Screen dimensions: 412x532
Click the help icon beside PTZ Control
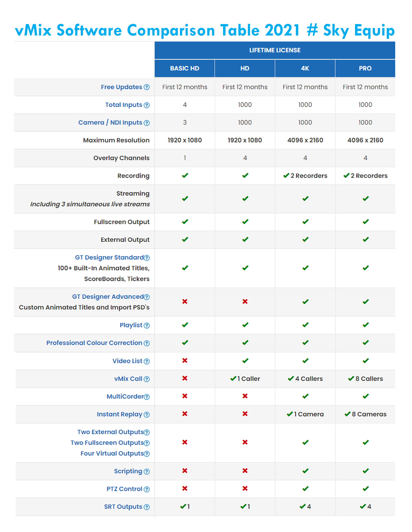coord(146,489)
